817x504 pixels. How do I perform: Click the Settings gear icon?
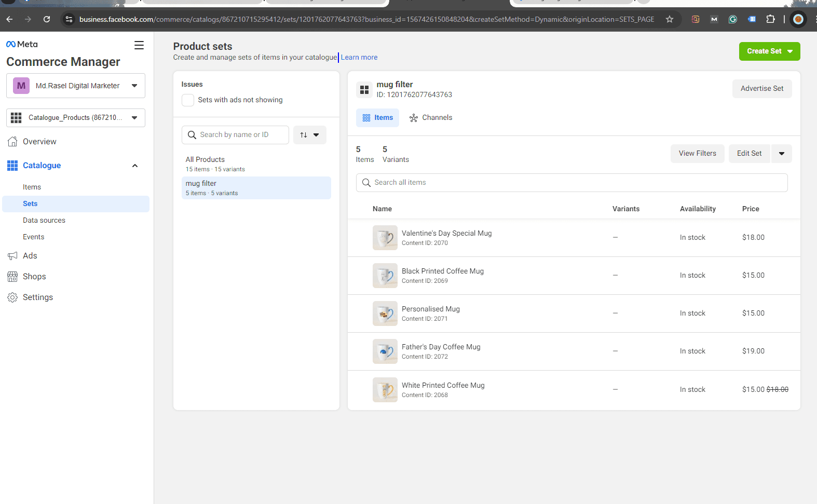12,297
